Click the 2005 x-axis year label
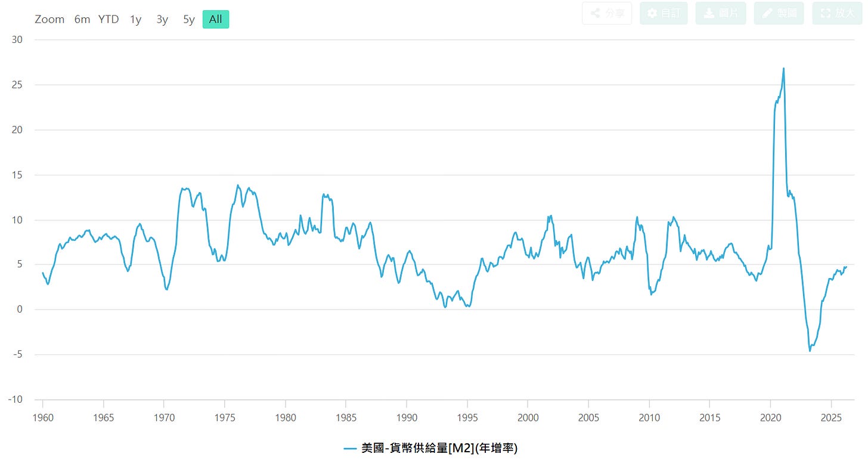Screen dimensions: 868x463 coord(588,418)
